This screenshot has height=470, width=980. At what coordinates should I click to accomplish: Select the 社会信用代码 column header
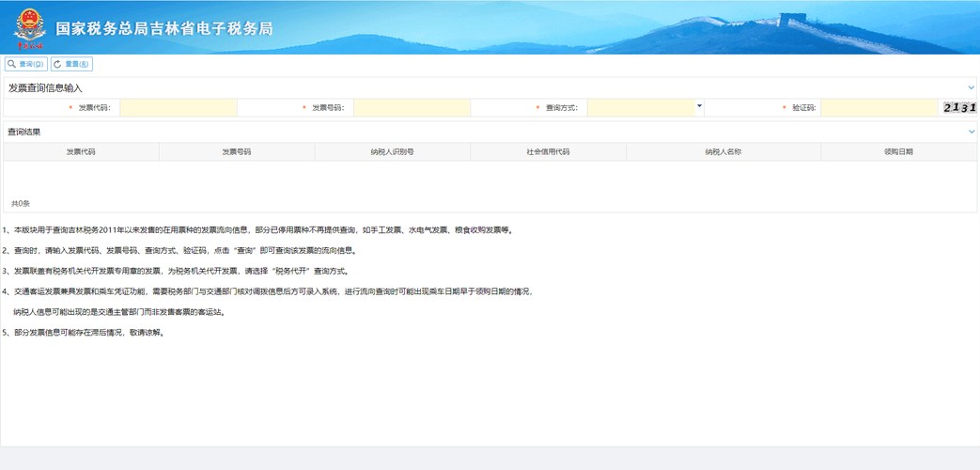[x=548, y=151]
